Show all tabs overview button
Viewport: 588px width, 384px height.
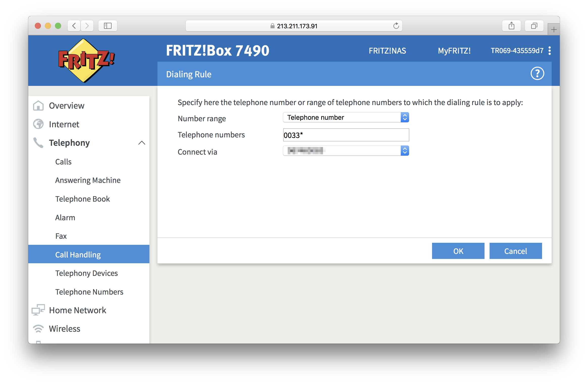point(534,26)
